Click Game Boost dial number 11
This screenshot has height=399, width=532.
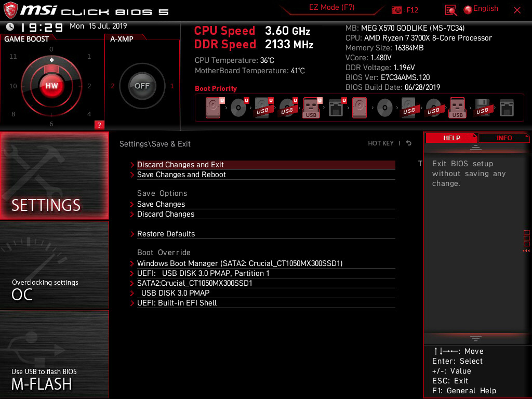[x=13, y=56]
